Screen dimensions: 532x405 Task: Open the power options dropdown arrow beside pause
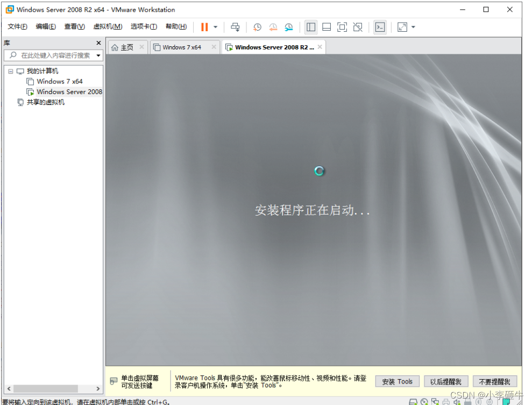click(x=216, y=27)
